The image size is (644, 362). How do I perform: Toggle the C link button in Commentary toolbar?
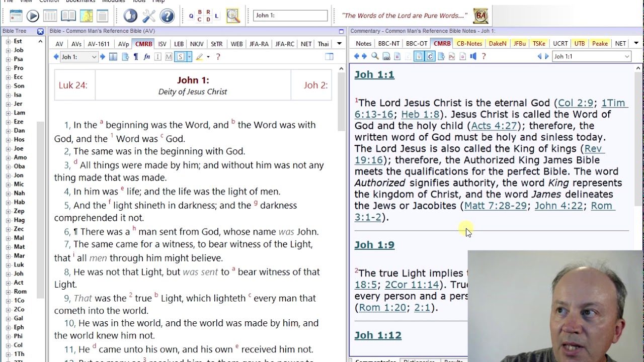click(430, 56)
